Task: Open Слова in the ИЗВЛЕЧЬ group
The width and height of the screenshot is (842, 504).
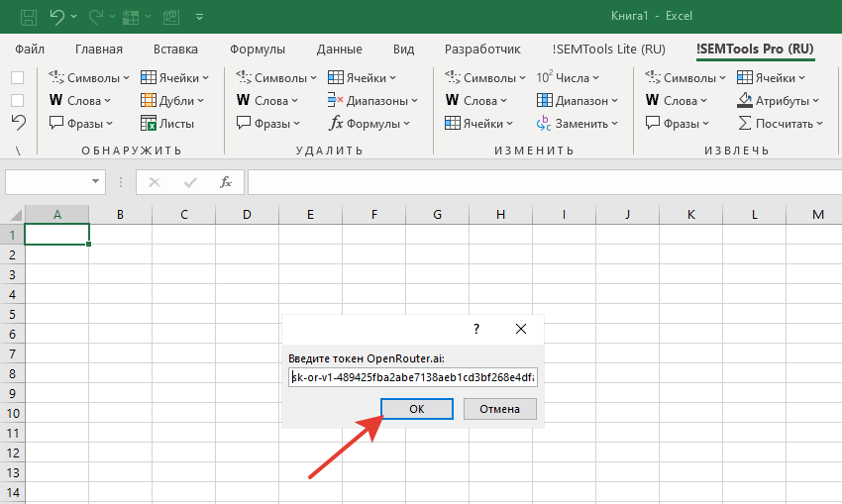Action: click(x=676, y=100)
